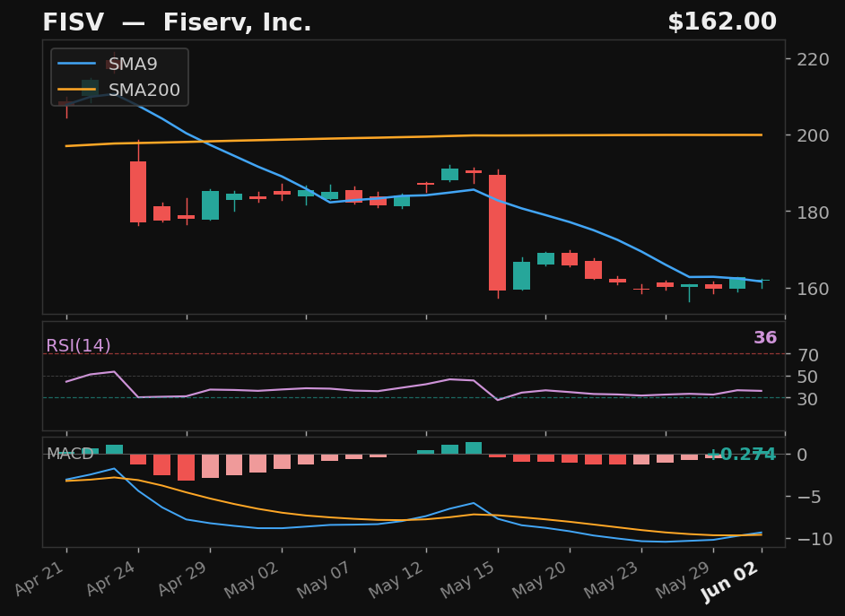Click the 180 price axis label

coord(814,213)
